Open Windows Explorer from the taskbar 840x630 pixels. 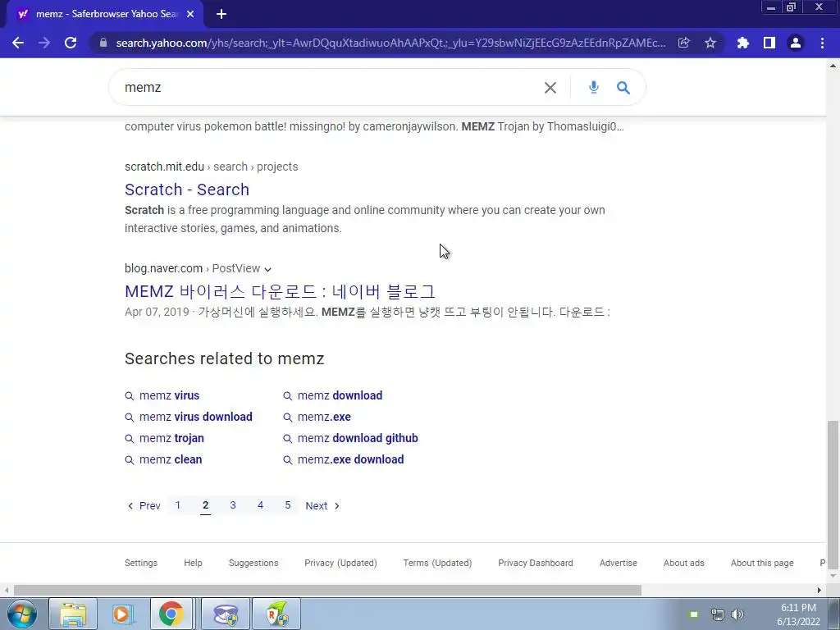point(73,614)
